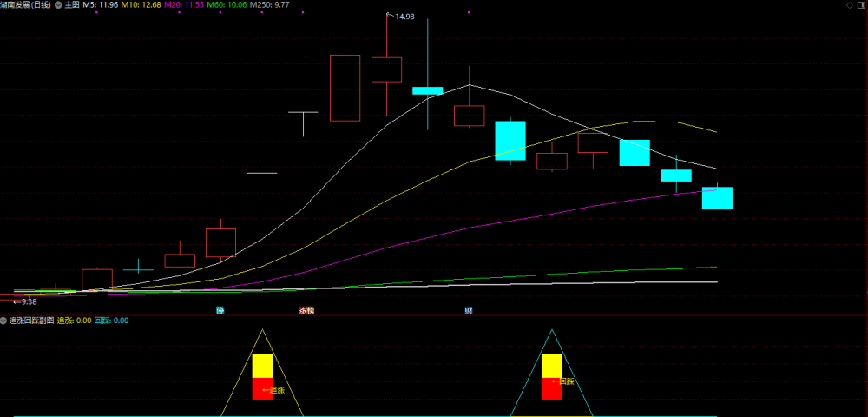
Task: Click the 主图 indicator label
Action: click(72, 5)
